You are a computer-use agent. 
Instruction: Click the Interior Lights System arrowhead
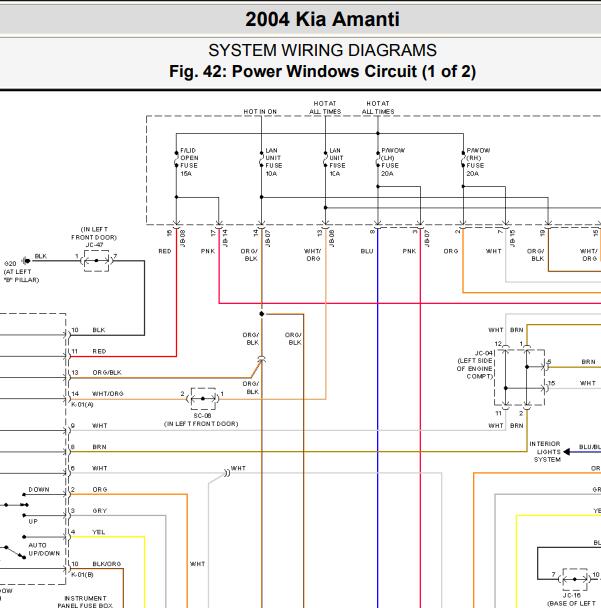point(567,452)
